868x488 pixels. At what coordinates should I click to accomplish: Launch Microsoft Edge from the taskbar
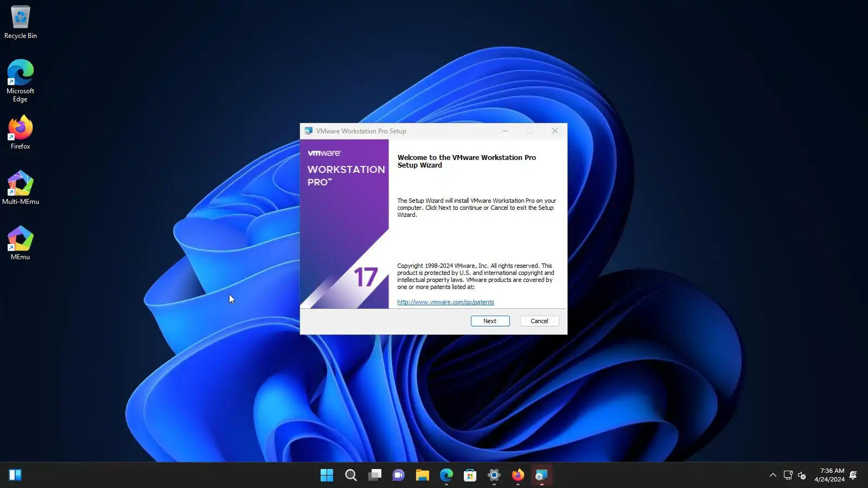(446, 475)
